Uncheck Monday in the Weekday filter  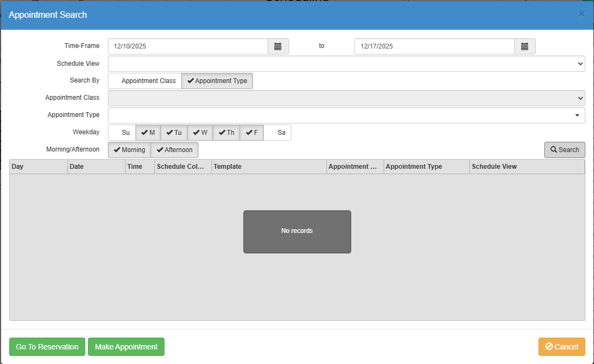click(x=148, y=133)
